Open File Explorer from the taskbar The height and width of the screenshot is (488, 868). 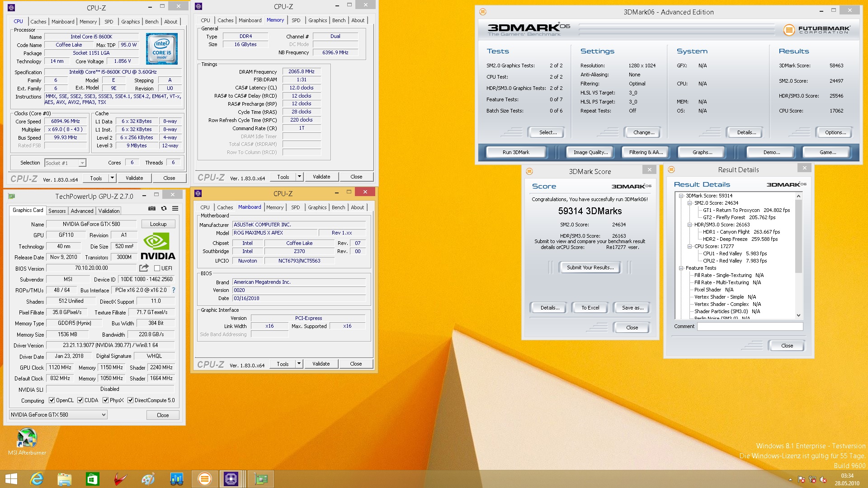[64, 479]
